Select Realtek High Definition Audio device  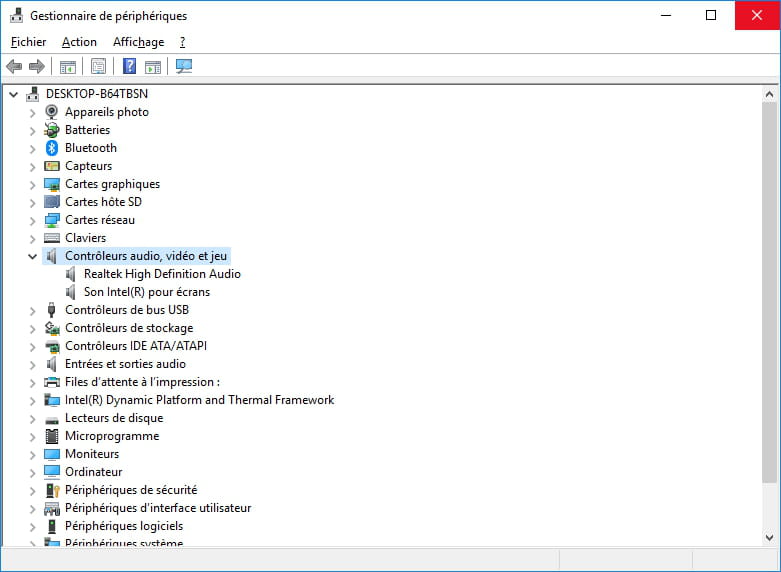pyautogui.click(x=162, y=274)
